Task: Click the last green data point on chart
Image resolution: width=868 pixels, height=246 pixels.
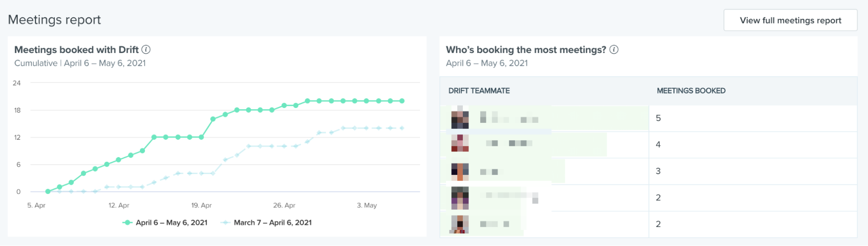Action: point(402,101)
